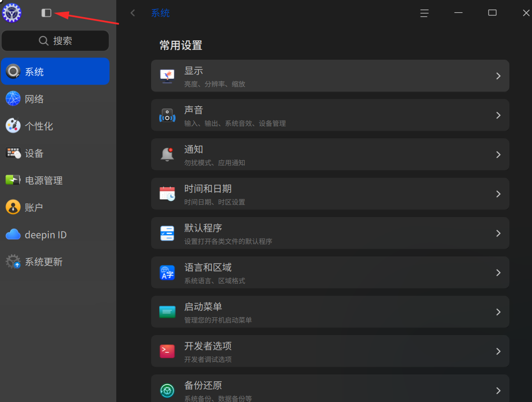
Task: Open 设备 category in sidebar
Action: click(x=55, y=153)
